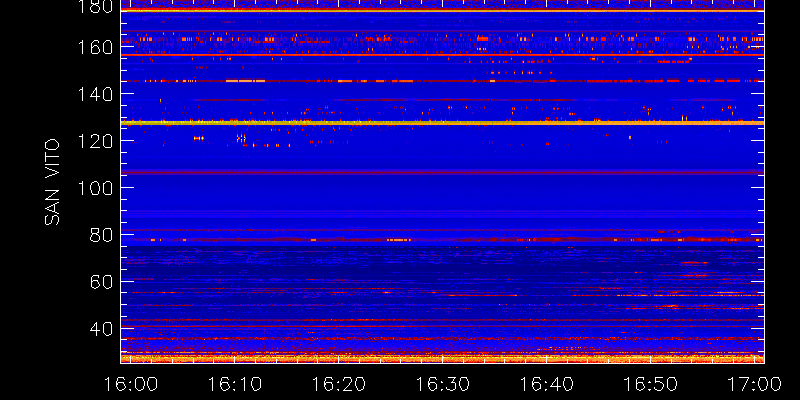Click the 100 frequency axis label
Image resolution: width=800 pixels, height=400 pixels.
pyautogui.click(x=96, y=188)
